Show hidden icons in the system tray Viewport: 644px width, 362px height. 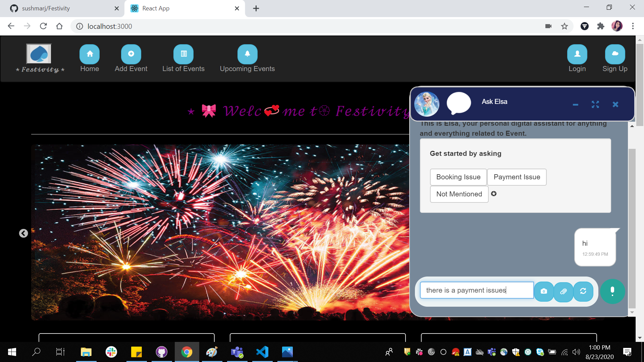(389, 352)
